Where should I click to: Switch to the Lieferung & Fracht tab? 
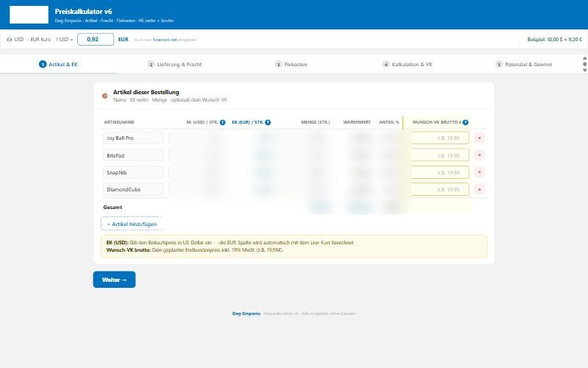pyautogui.click(x=175, y=64)
